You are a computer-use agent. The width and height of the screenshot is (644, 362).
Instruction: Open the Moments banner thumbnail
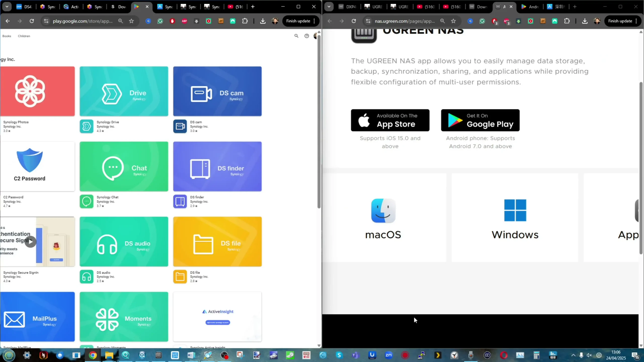pyautogui.click(x=124, y=316)
